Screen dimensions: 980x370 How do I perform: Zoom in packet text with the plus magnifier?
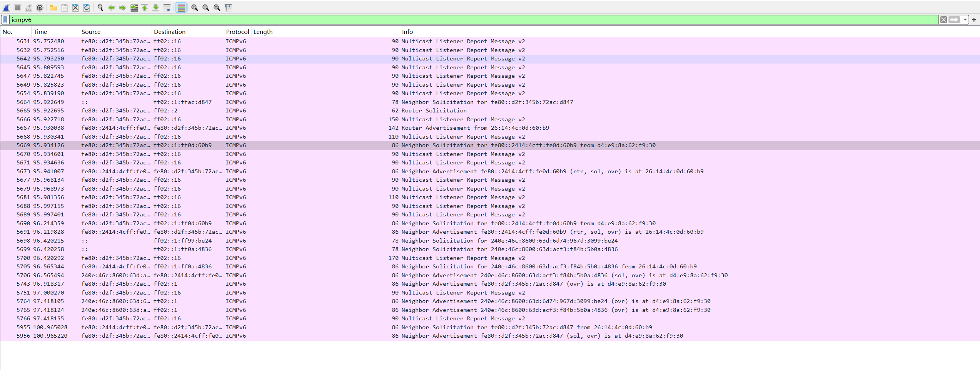(195, 8)
